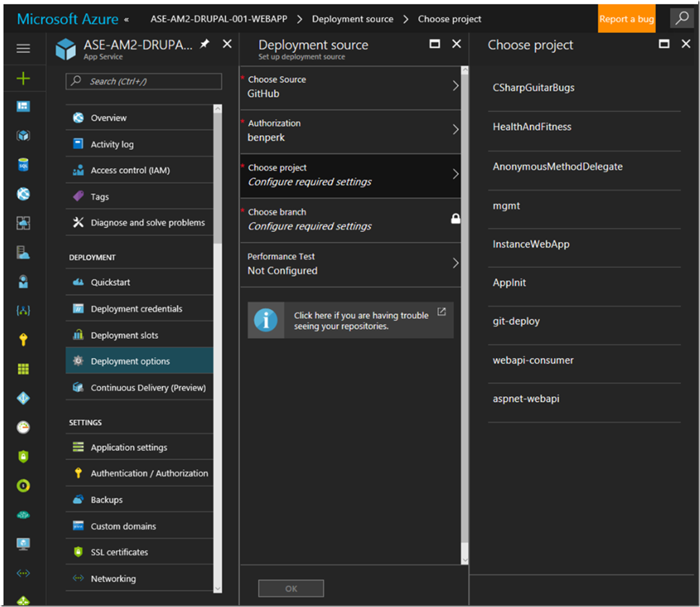Click the green plus New resource icon
The height and width of the screenshot is (607, 700).
pyautogui.click(x=23, y=78)
